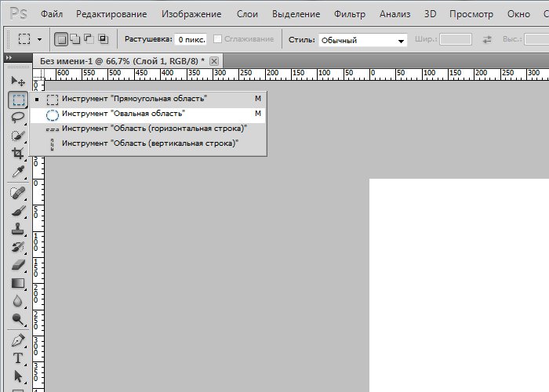Expand the tools panel double-arrow
This screenshot has width=549, height=392.
pyautogui.click(x=9, y=59)
